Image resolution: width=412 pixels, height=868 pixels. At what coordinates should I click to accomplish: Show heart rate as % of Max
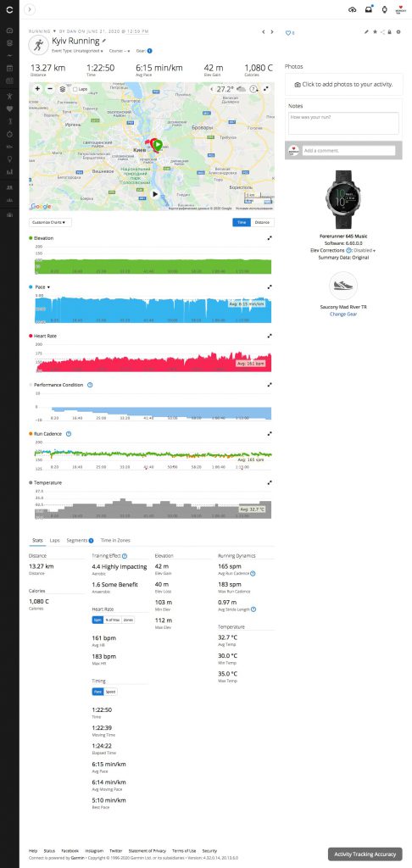point(113,620)
